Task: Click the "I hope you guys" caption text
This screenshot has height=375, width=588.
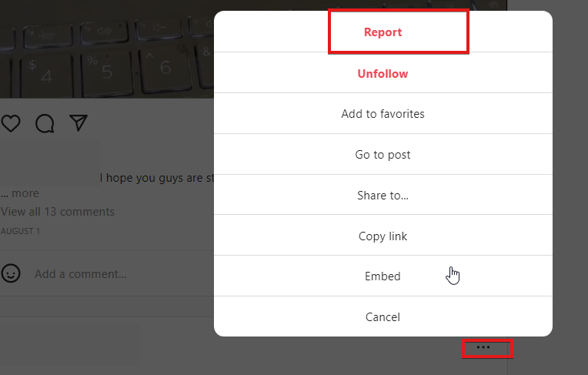Action: click(154, 178)
